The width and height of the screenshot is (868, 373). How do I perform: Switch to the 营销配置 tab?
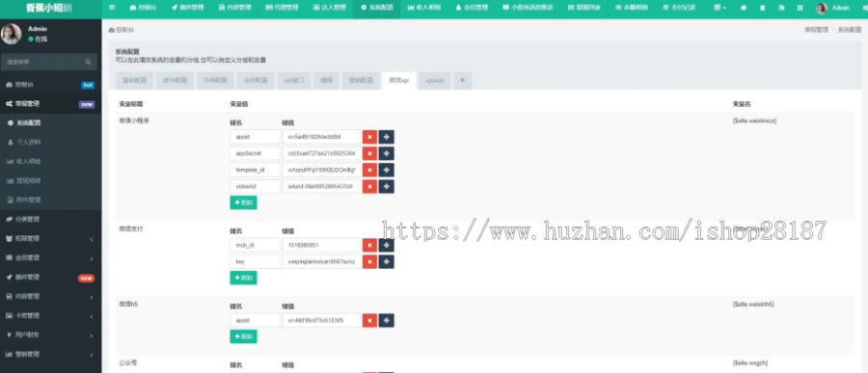click(361, 80)
